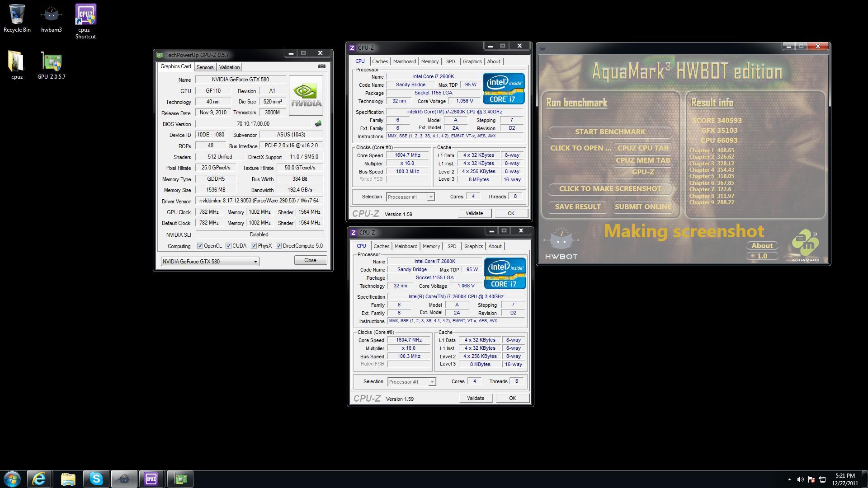Viewport: 868px width, 488px height.
Task: Click the 1.0 version button in AquaMark
Action: coord(762,256)
